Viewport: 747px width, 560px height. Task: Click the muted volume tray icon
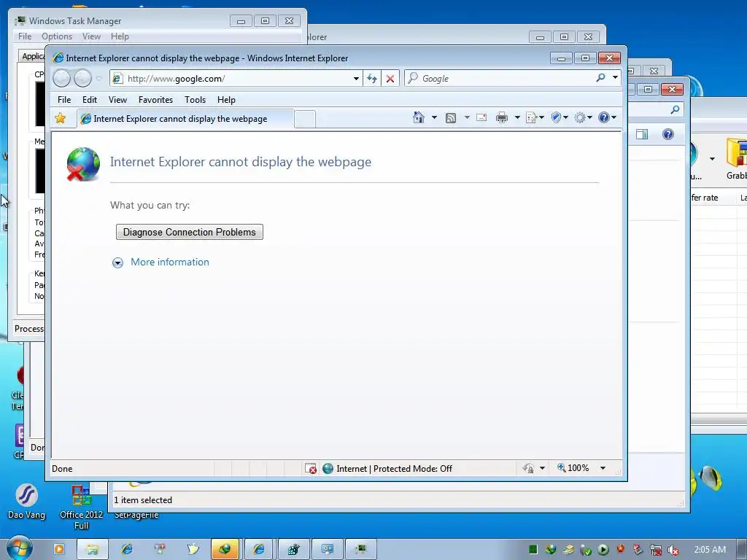[673, 550]
